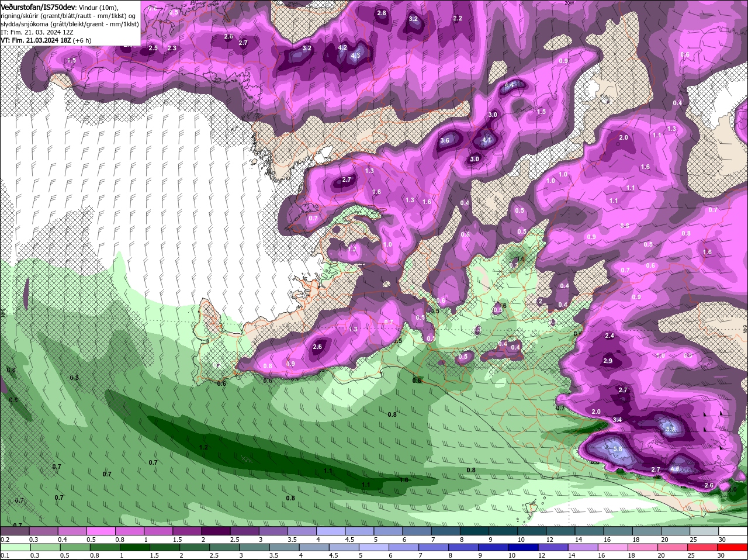This screenshot has height=560, width=748.
Task: Click the 3.6 snowfall value on the map
Action: [445, 140]
